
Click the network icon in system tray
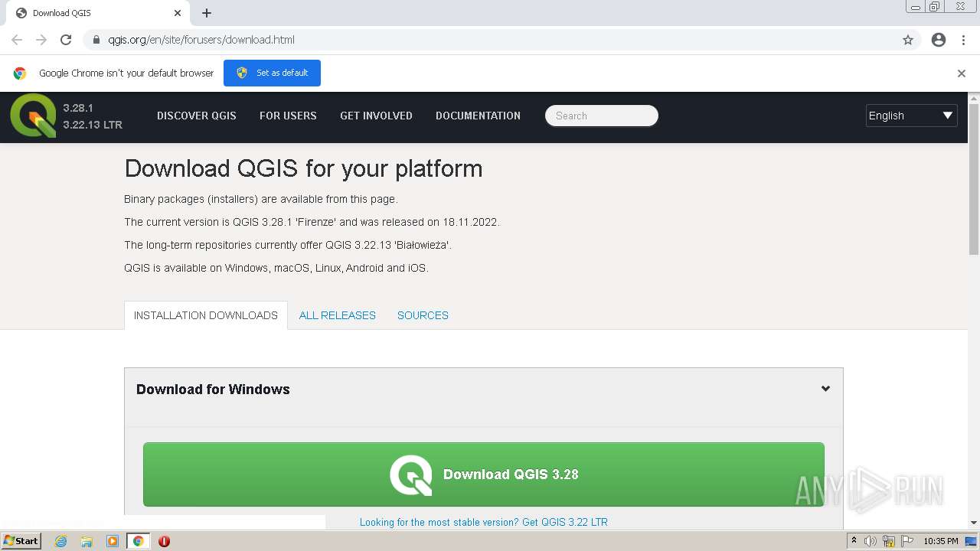point(889,541)
